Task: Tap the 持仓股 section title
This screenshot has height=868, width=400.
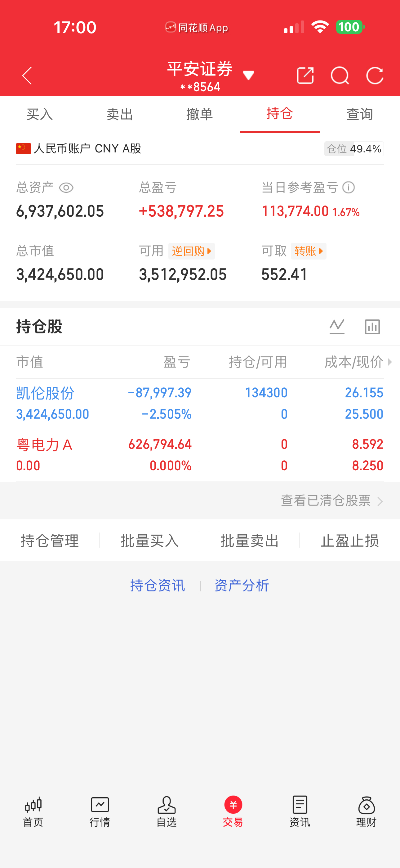Action: point(39,327)
